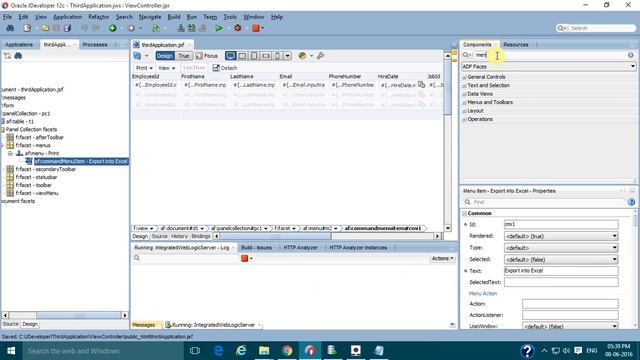
Task: Toggle the True button beside Design
Action: point(184,56)
